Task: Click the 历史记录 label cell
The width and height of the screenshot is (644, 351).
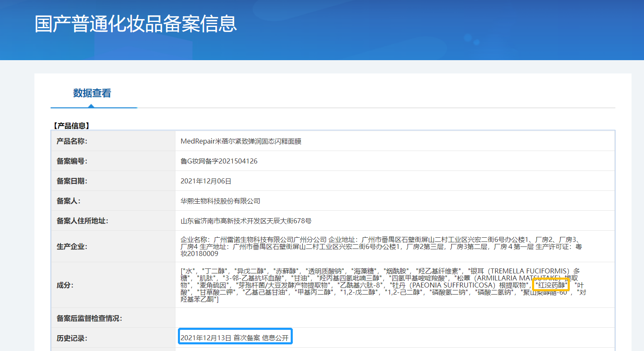Action: (113, 338)
